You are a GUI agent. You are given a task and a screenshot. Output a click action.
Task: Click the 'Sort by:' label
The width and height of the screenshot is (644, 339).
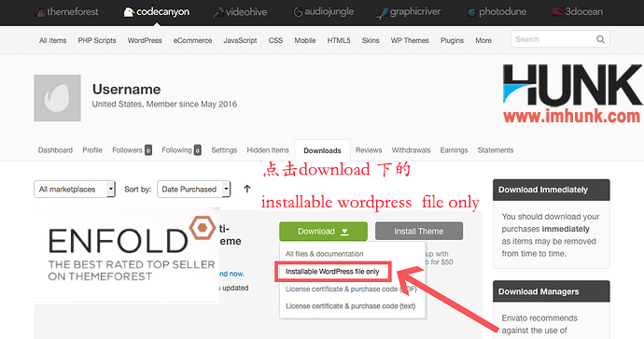point(137,190)
